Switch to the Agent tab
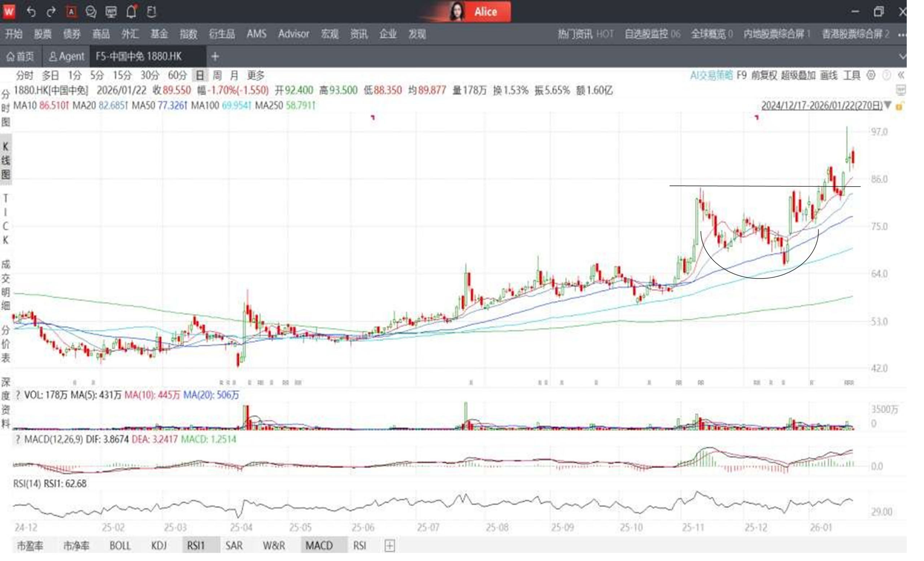924x561 pixels. 66,57
